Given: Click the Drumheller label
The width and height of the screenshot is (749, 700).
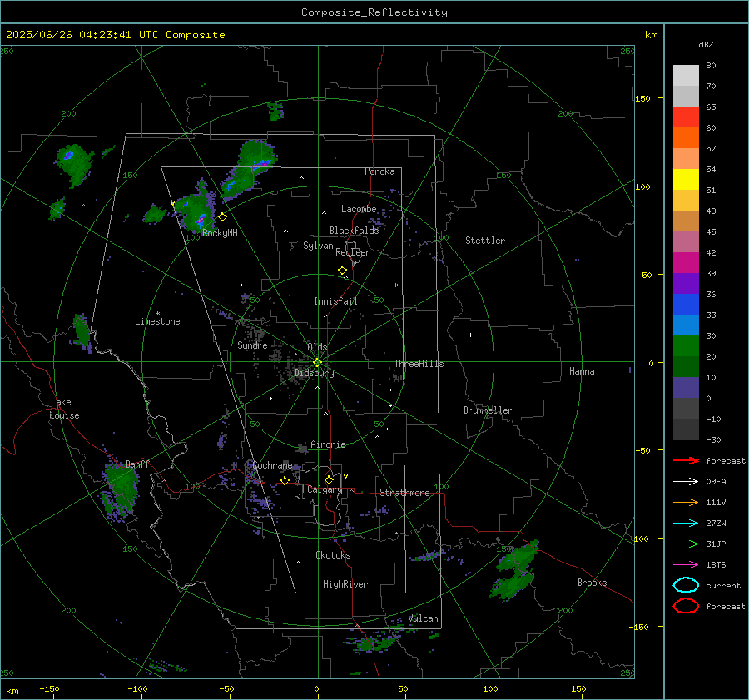Looking at the screenshot, I should (x=488, y=410).
